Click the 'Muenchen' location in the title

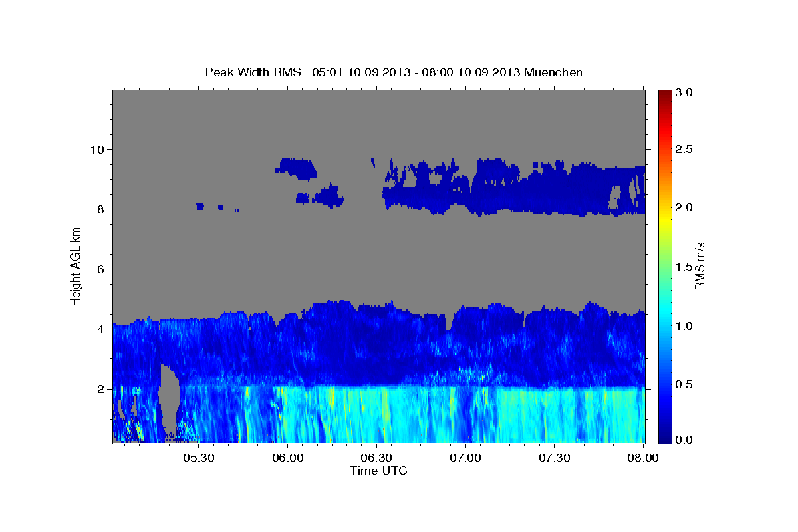tap(553, 72)
